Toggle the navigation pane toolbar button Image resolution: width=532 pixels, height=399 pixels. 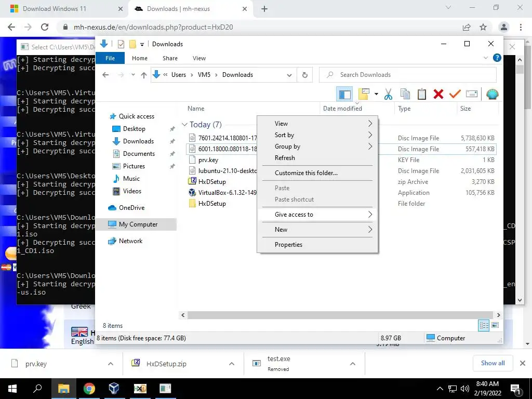click(344, 94)
